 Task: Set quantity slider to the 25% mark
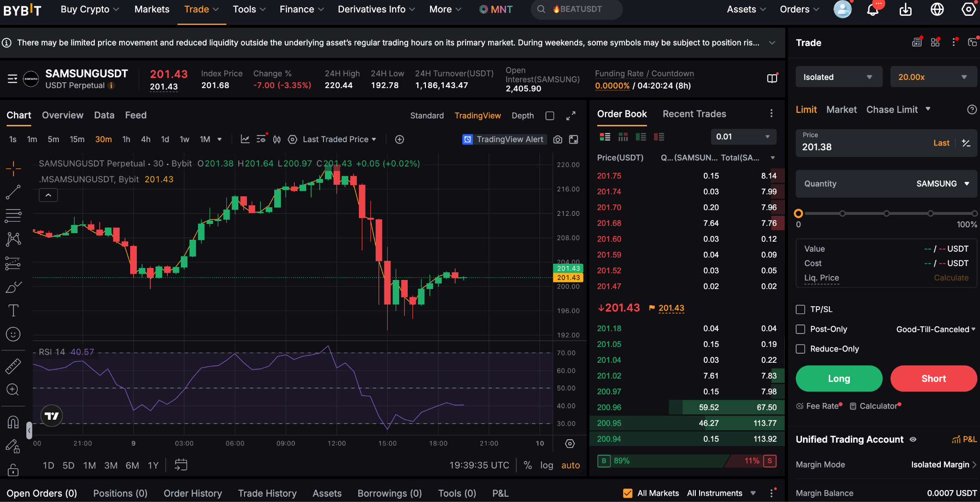[842, 213]
